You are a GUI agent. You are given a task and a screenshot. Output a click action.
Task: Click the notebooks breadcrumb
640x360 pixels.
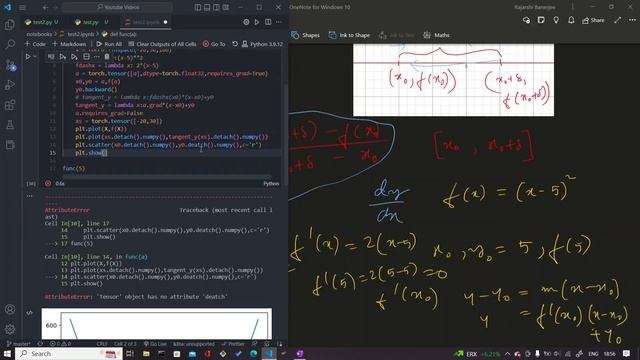(40, 34)
